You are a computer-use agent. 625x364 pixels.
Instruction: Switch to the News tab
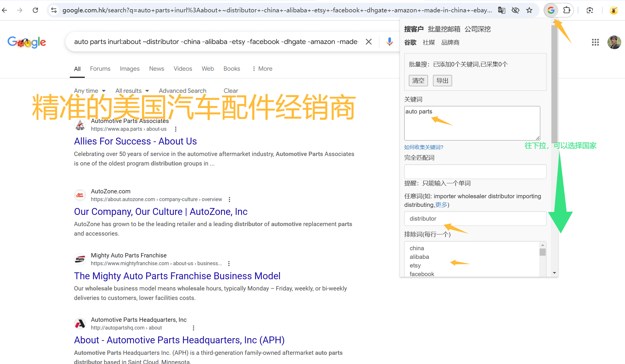(x=157, y=69)
